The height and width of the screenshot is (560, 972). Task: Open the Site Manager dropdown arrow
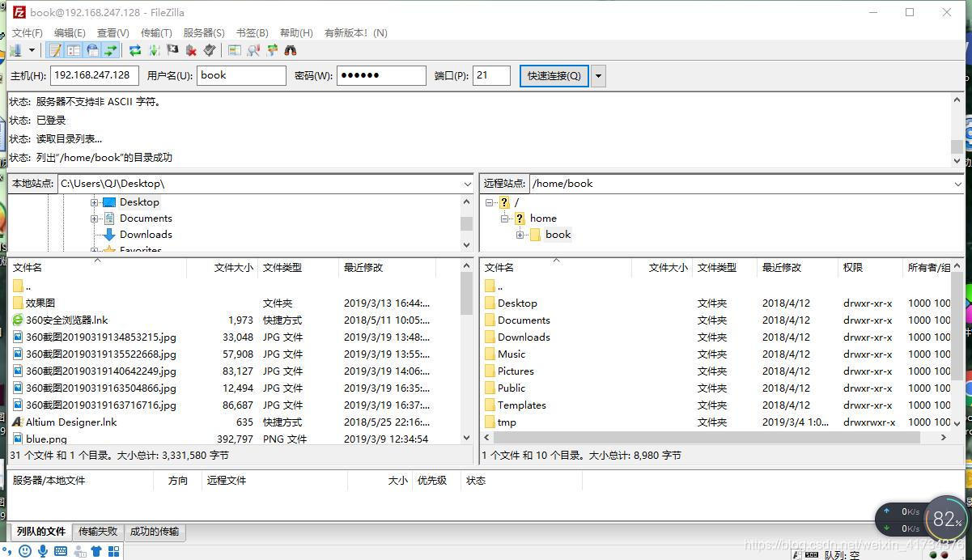pos(32,50)
